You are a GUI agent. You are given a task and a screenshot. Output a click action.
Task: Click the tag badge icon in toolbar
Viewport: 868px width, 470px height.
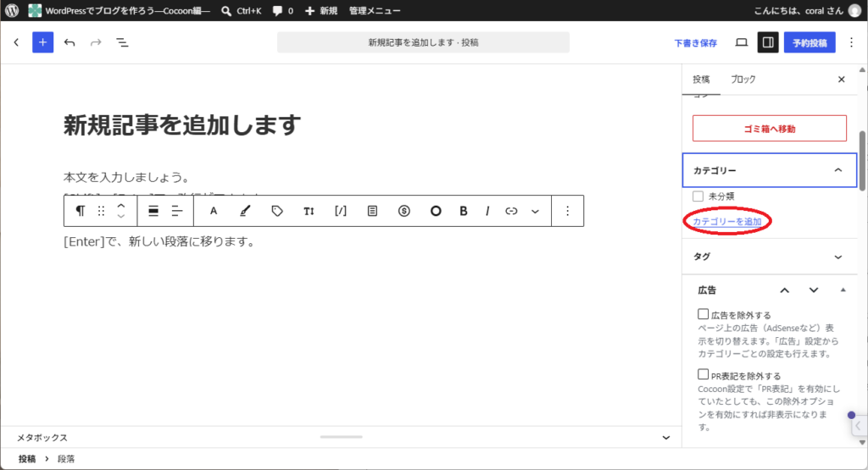click(x=277, y=211)
